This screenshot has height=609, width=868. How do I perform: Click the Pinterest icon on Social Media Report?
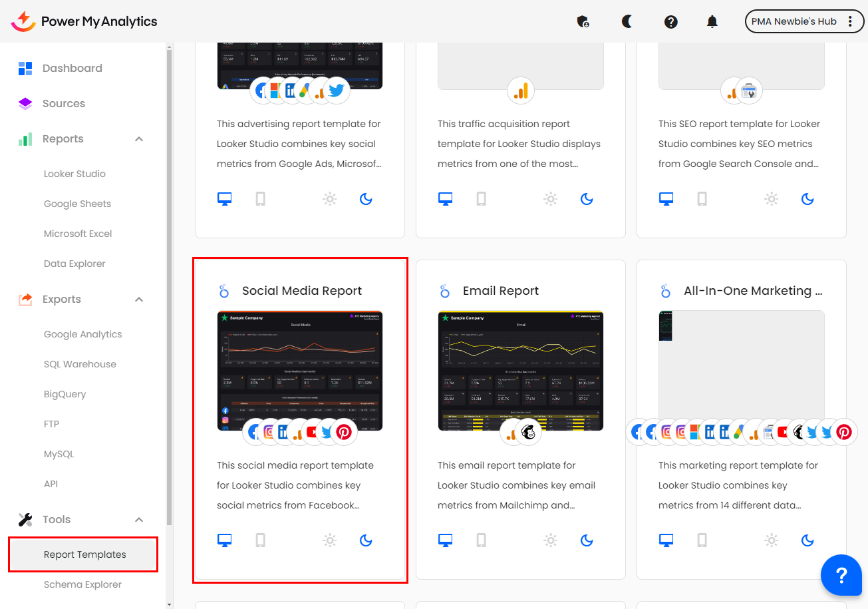(x=344, y=433)
